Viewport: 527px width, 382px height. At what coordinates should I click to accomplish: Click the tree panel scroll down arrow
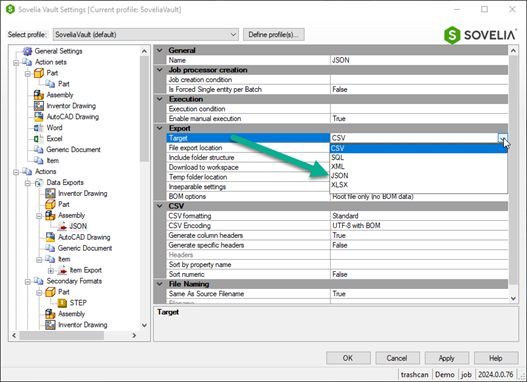click(x=144, y=325)
